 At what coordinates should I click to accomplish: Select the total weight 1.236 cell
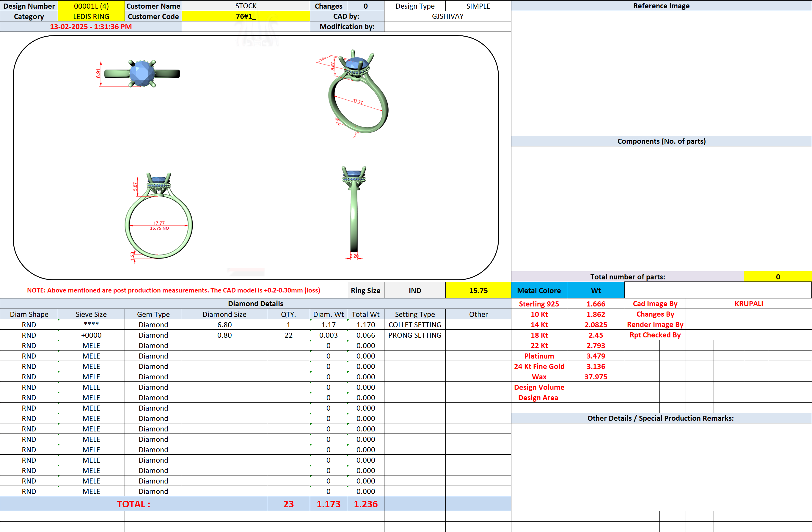click(365, 504)
